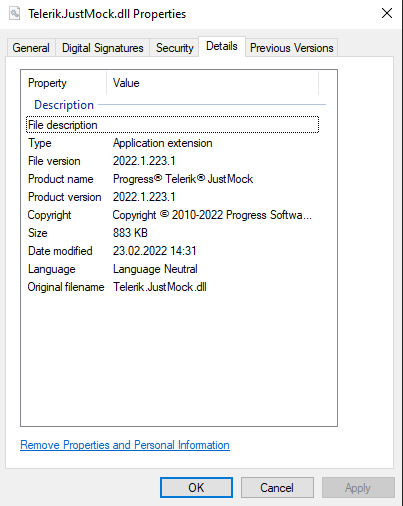This screenshot has height=506, width=403.
Task: Select the Date modified label
Action: click(60, 251)
